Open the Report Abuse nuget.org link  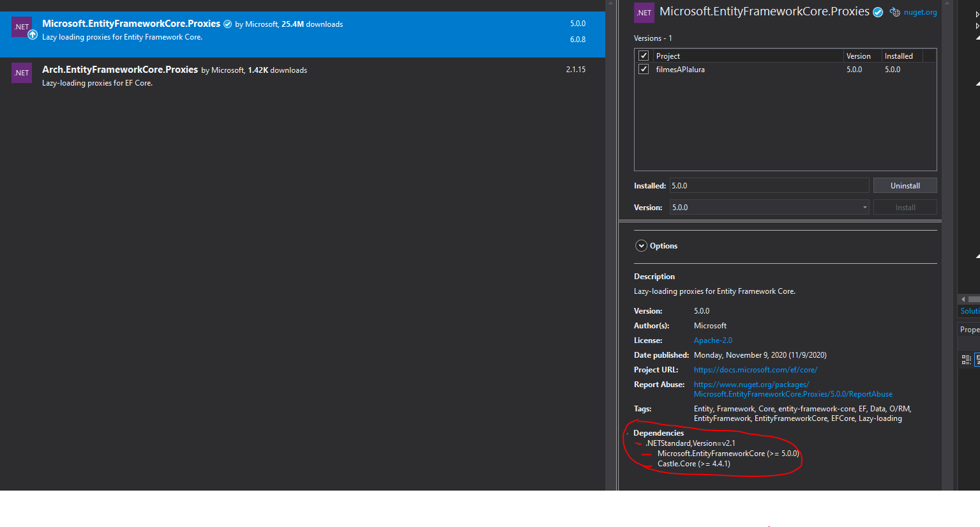point(793,389)
